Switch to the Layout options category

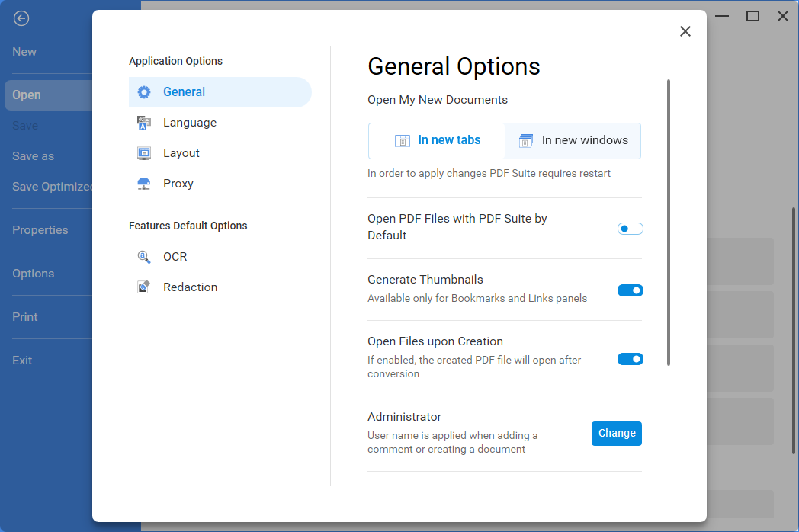[220, 153]
